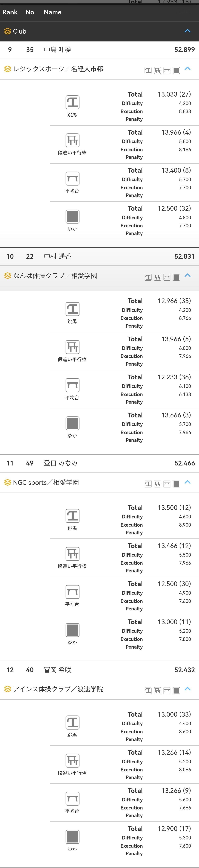
Task: Open athlete row 中村 遥香
Action: click(x=99, y=256)
